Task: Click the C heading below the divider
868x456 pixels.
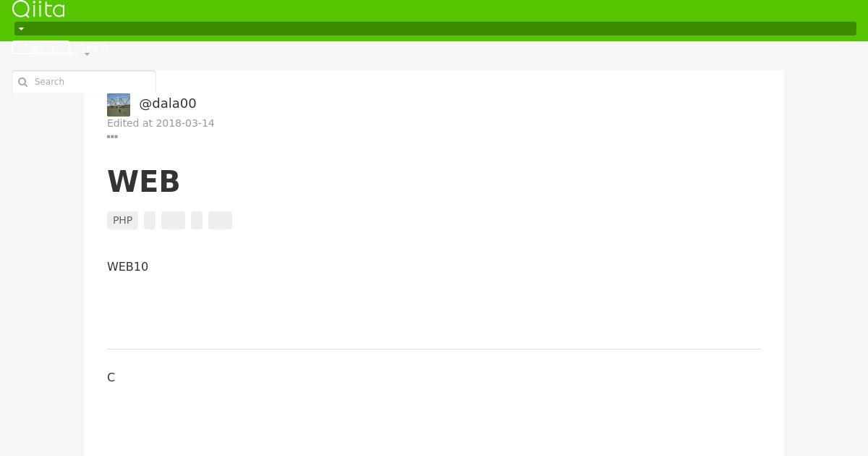Action: [111, 377]
